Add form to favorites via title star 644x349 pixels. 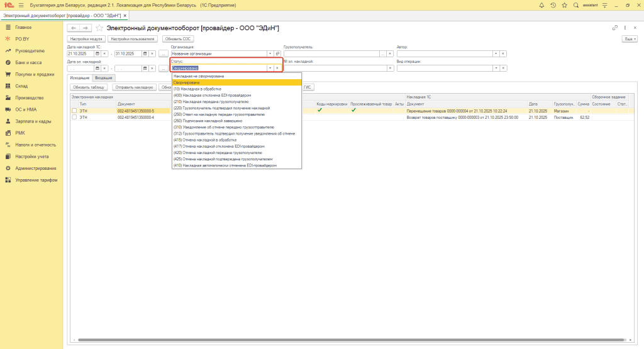tap(99, 28)
